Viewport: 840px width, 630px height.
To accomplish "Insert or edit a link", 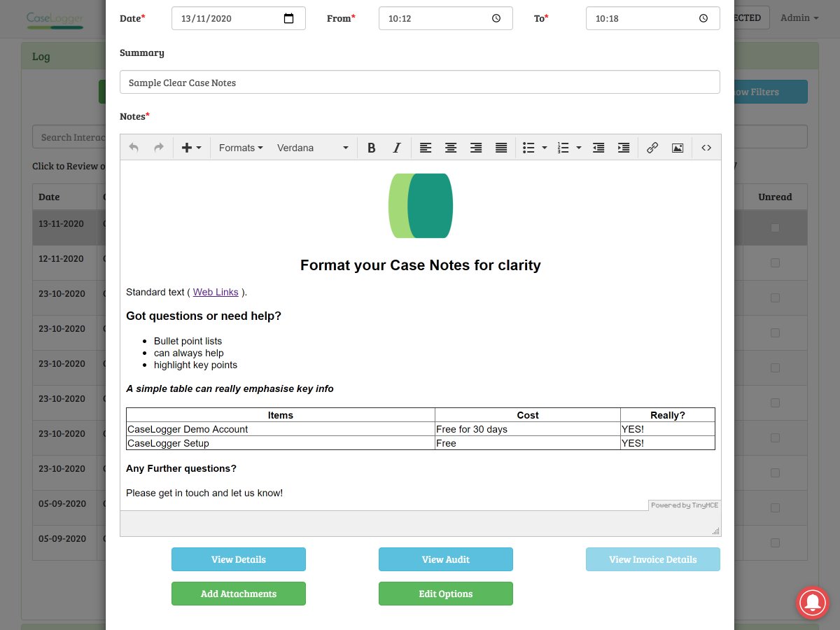I will pyautogui.click(x=652, y=148).
